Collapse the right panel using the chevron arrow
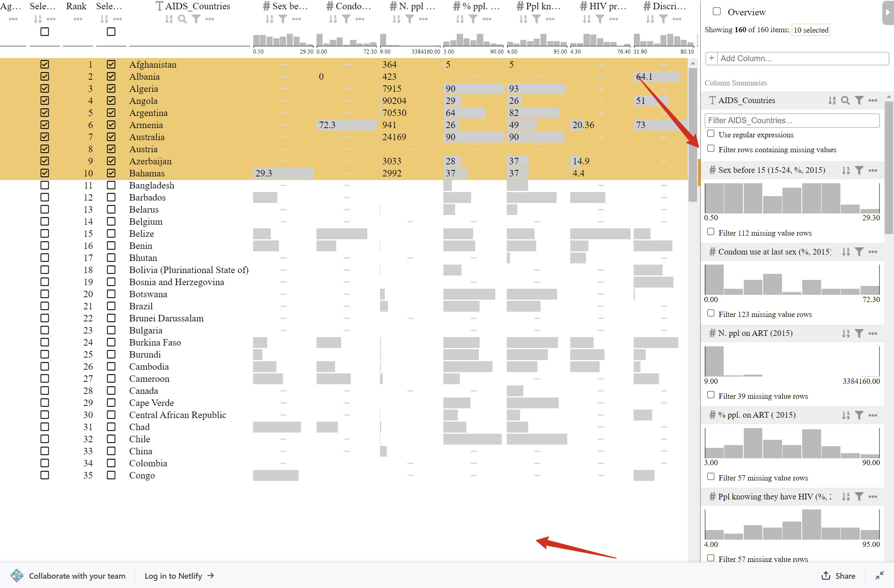 coord(888,12)
